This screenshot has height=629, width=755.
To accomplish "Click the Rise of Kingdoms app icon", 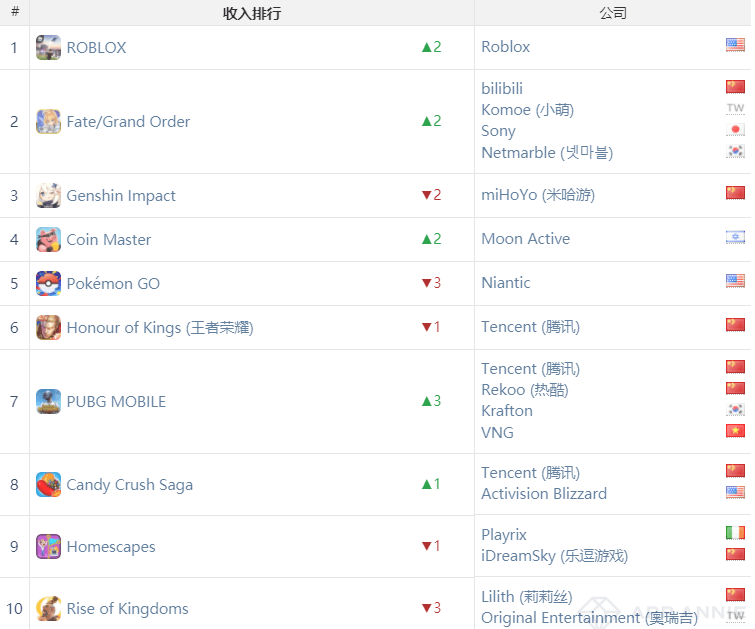I will click(x=48, y=608).
